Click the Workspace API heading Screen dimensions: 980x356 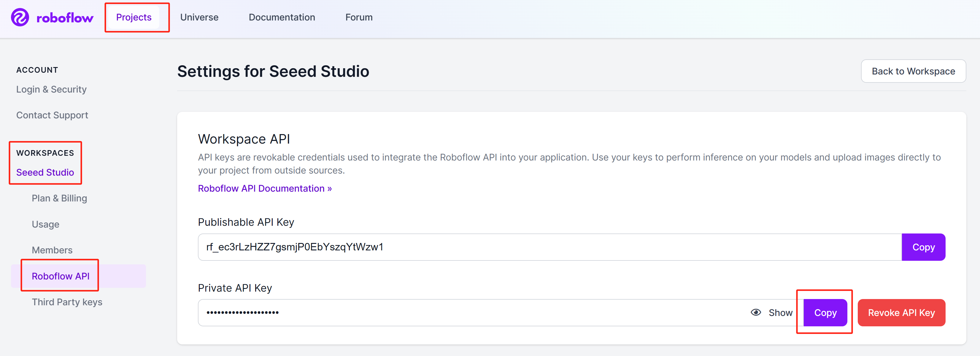(244, 139)
